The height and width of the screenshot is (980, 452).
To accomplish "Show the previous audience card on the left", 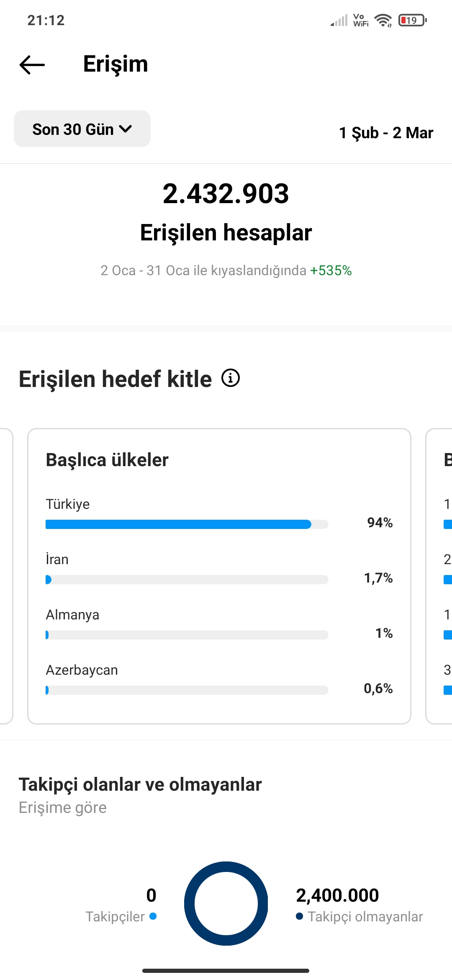I will click(x=6, y=576).
